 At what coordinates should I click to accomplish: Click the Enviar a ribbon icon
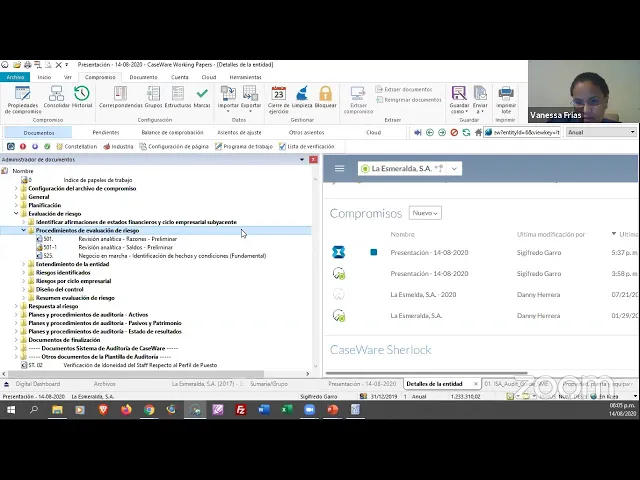(480, 100)
